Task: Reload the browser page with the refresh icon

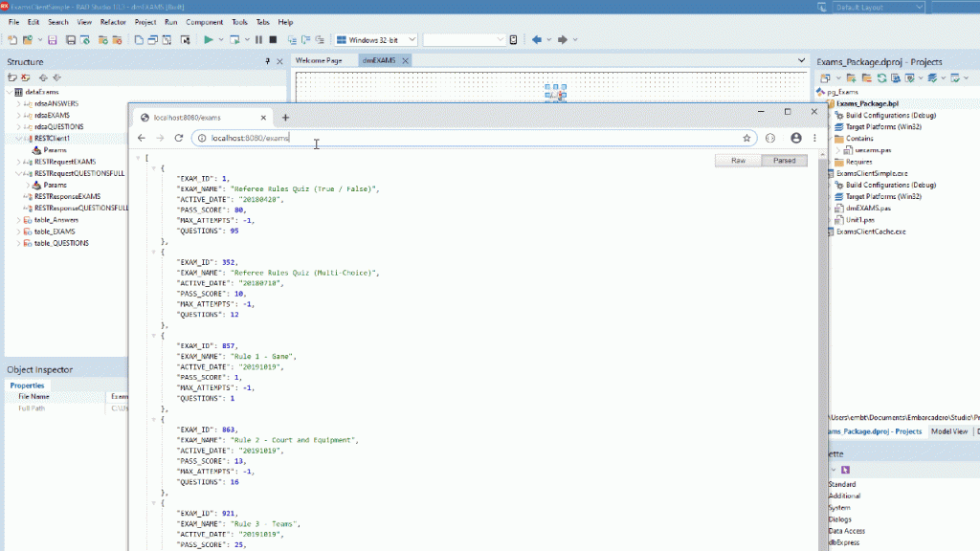Action: 179,138
